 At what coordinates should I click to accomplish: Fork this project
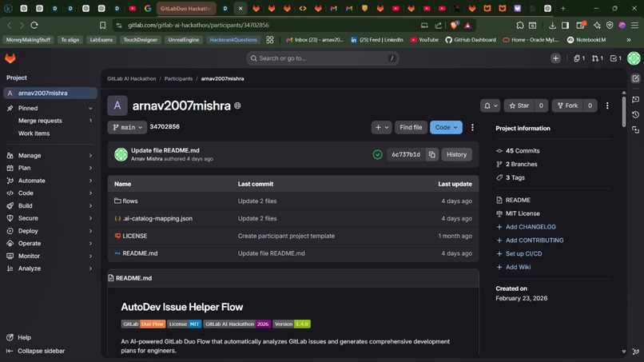[567, 105]
